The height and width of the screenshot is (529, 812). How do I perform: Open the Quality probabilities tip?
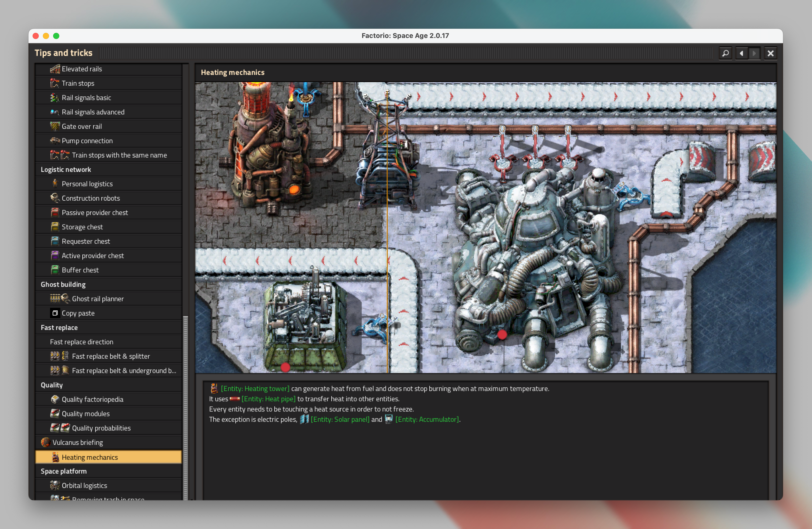(x=109, y=428)
